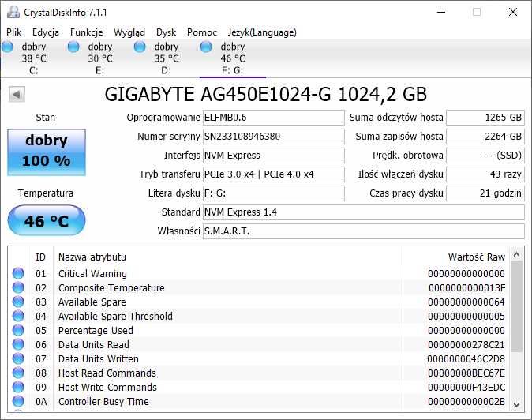Viewport: 532px width, 420px height.
Task: Click the CrystalDiskInfo app icon in title bar
Action: (x=13, y=12)
